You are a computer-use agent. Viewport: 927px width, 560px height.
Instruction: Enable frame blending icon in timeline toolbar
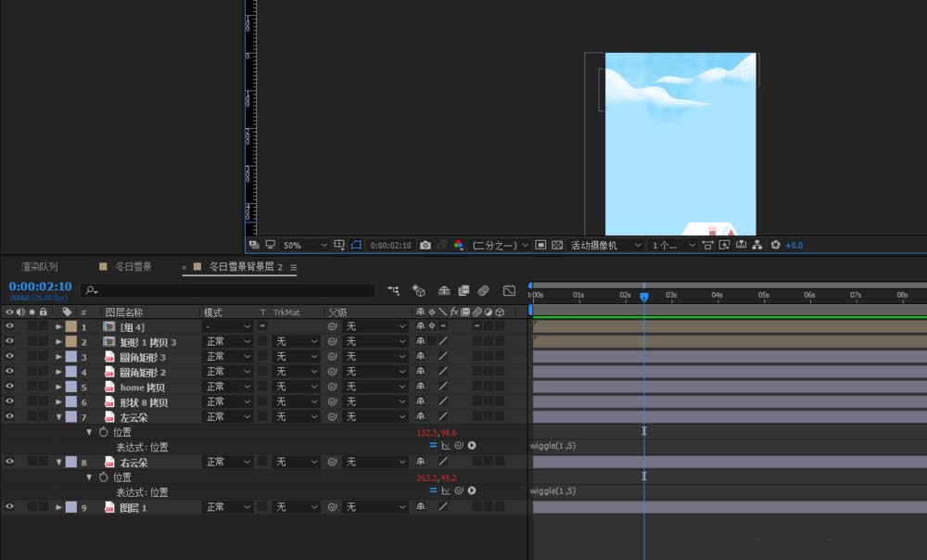click(x=463, y=290)
